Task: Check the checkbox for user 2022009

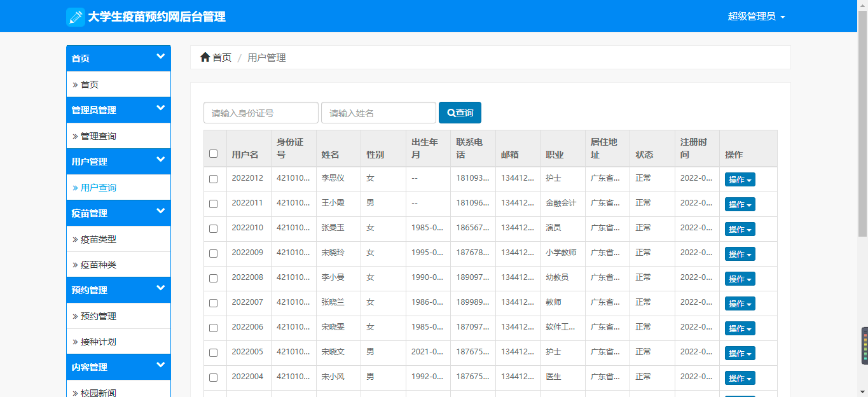Action: pos(214,253)
